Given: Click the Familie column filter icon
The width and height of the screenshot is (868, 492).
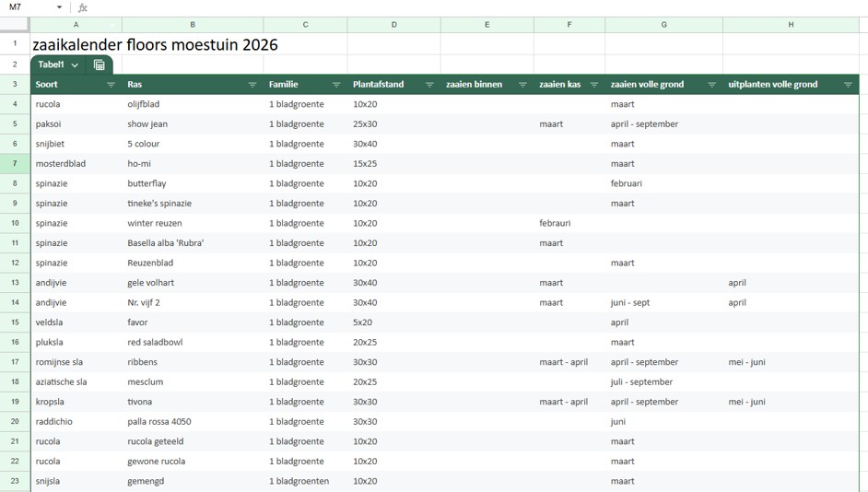Looking at the screenshot, I should (x=336, y=85).
